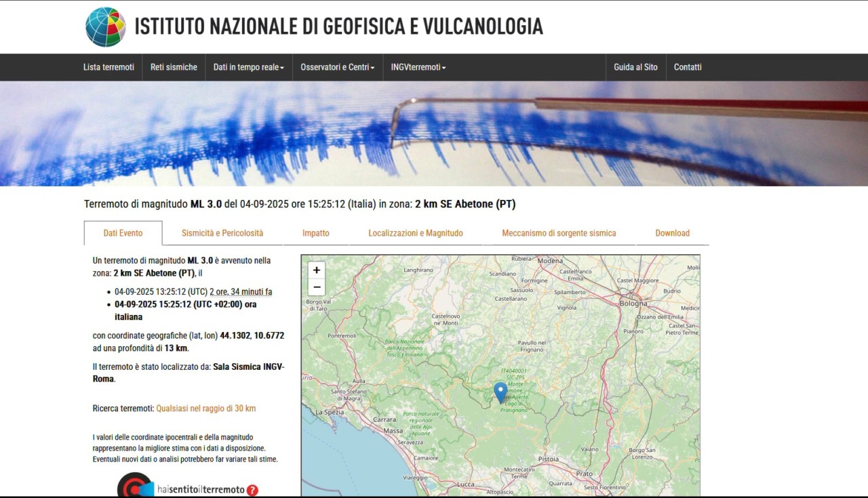
Task: Click Montecatini Terme label on map
Action: [519, 473]
